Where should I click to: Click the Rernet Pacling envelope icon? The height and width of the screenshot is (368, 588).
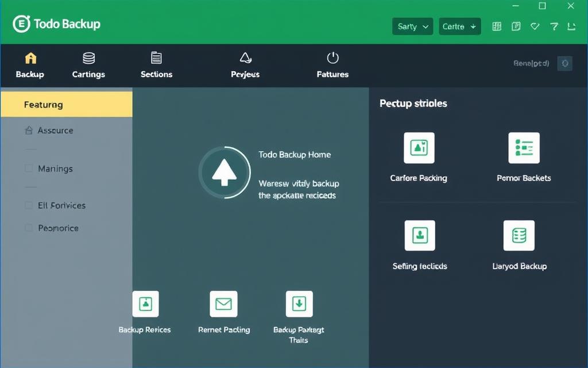223,304
